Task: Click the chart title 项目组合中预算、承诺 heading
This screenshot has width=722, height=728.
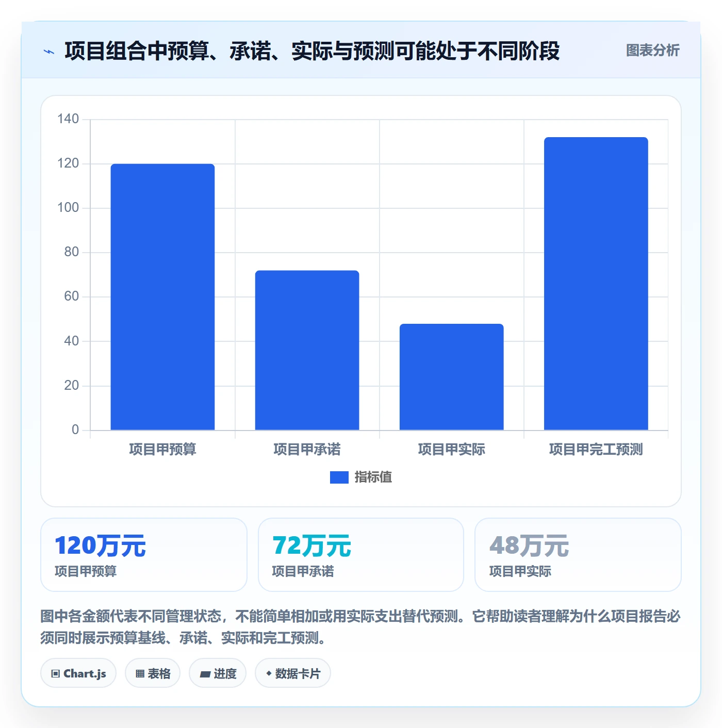Action: pos(312,51)
